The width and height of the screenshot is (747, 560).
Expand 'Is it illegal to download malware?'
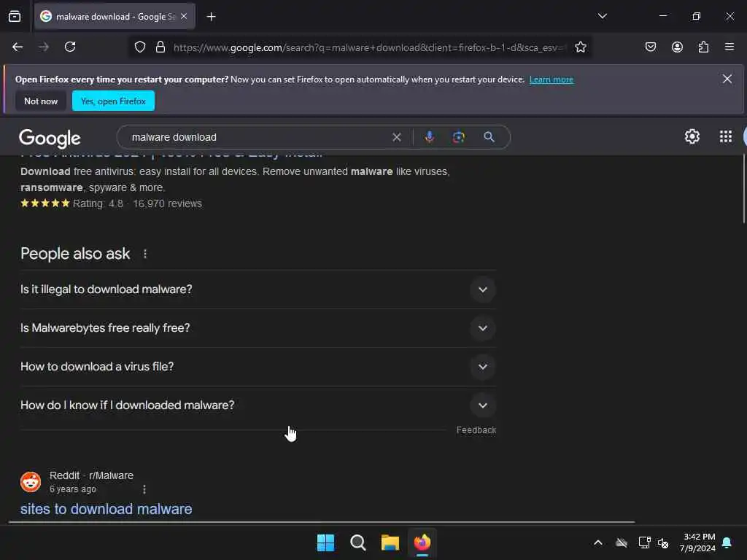tap(258, 289)
